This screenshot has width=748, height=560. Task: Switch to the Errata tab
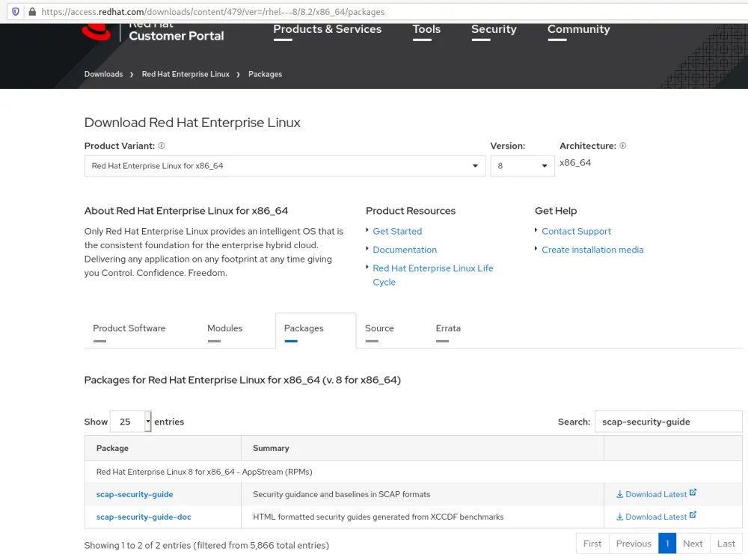(448, 328)
